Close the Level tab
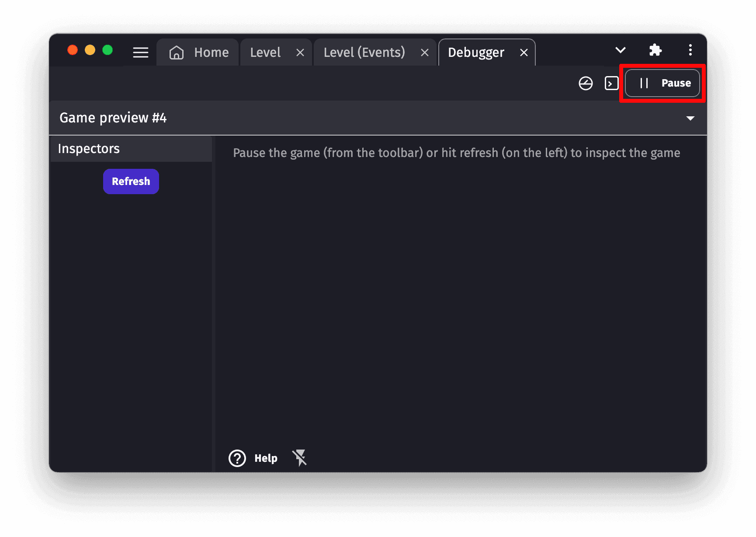Screen dimensions: 756x537 [x=300, y=53]
